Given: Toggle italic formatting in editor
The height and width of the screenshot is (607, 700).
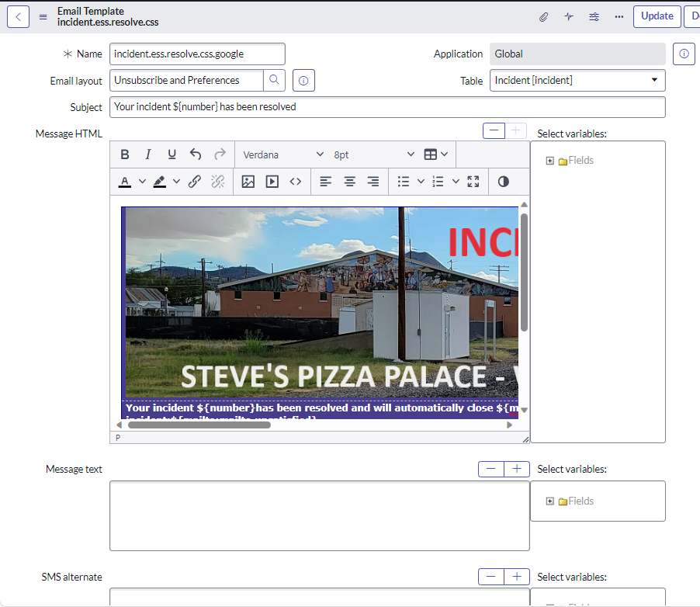Looking at the screenshot, I should point(148,154).
